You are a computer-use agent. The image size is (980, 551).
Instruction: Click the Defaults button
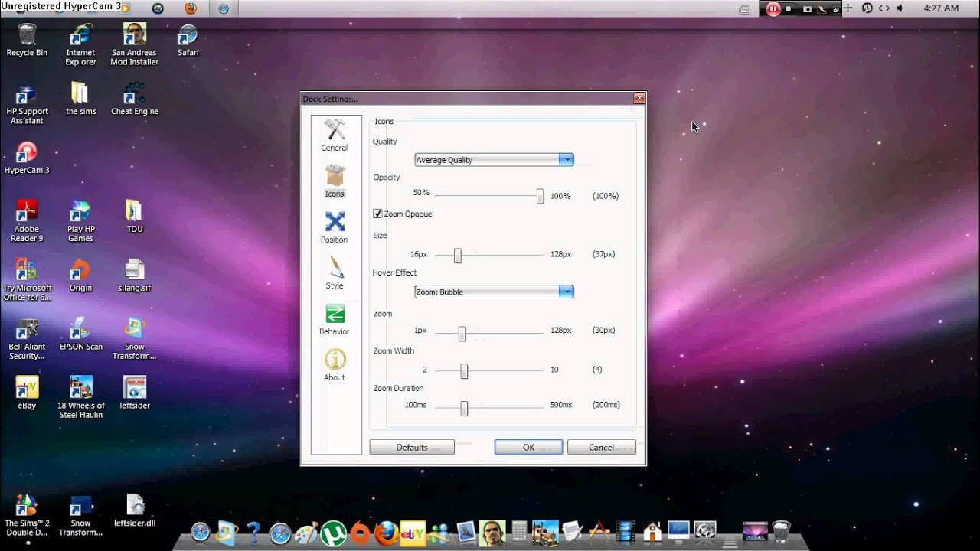click(x=412, y=448)
